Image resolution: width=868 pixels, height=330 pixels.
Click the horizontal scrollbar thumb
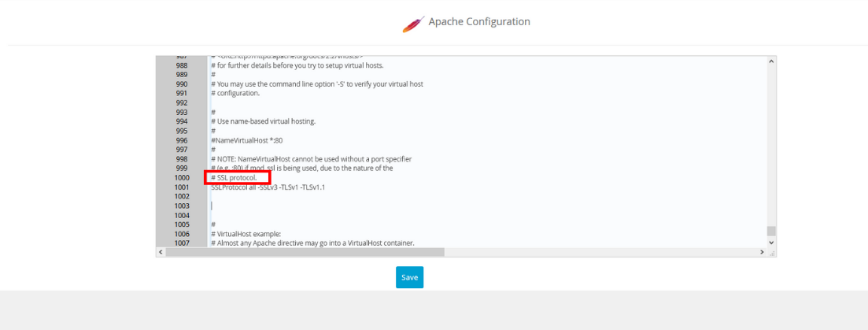[x=305, y=252]
